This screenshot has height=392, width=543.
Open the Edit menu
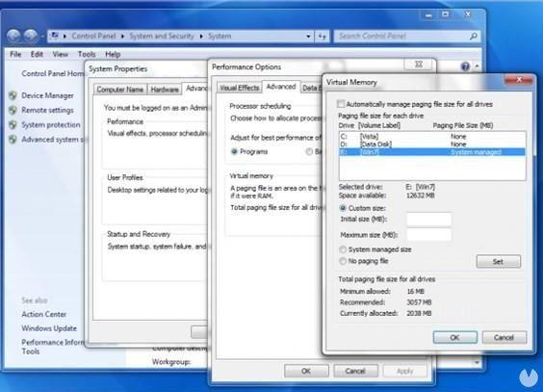point(37,54)
